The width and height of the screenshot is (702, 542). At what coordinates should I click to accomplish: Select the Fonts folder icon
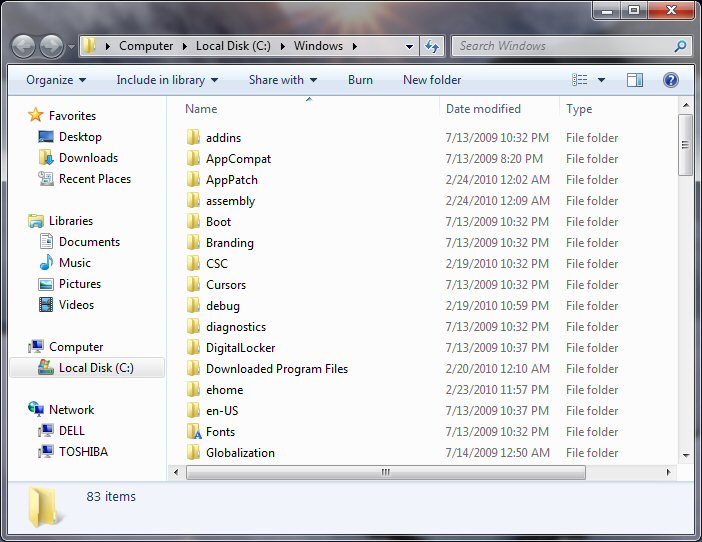[x=194, y=432]
